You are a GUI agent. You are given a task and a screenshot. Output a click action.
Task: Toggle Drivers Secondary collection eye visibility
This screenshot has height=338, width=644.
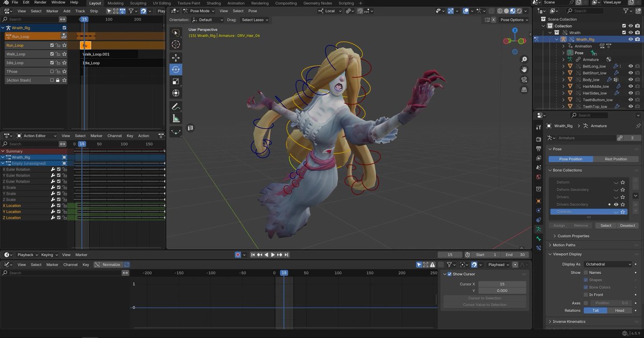point(616,204)
